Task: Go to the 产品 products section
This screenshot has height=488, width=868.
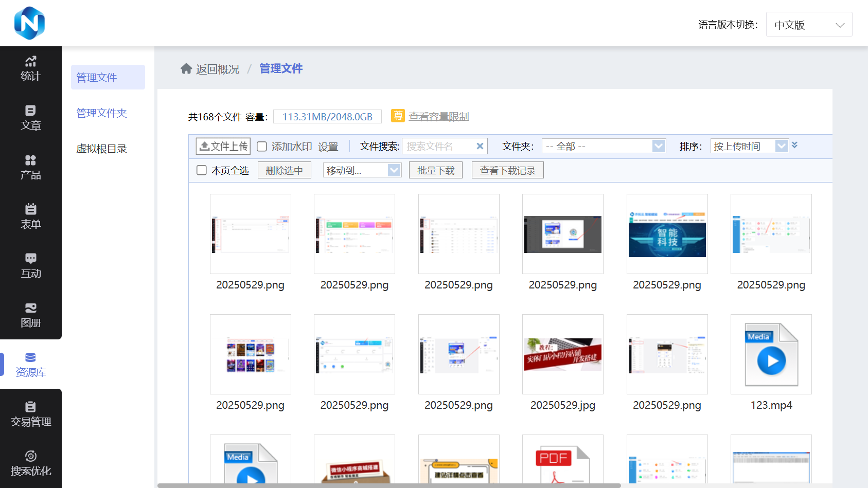Action: point(30,168)
